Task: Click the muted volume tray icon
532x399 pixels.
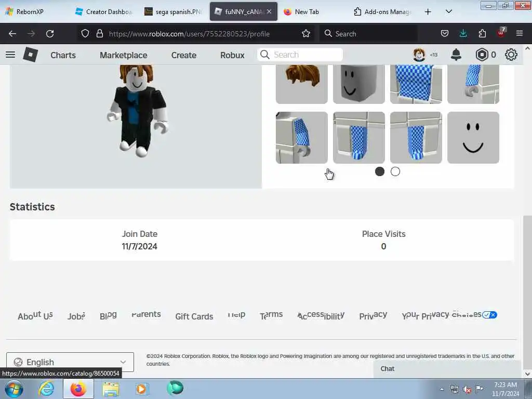Action: pyautogui.click(x=467, y=390)
